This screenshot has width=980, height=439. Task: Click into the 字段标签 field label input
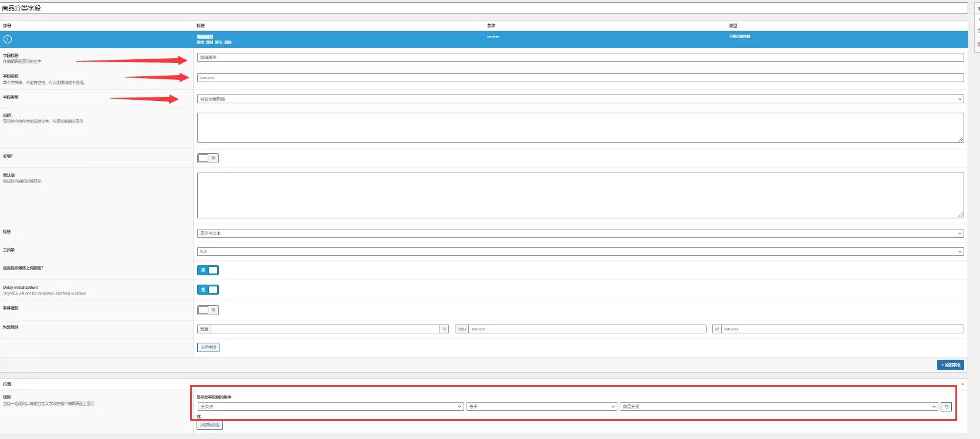click(580, 58)
